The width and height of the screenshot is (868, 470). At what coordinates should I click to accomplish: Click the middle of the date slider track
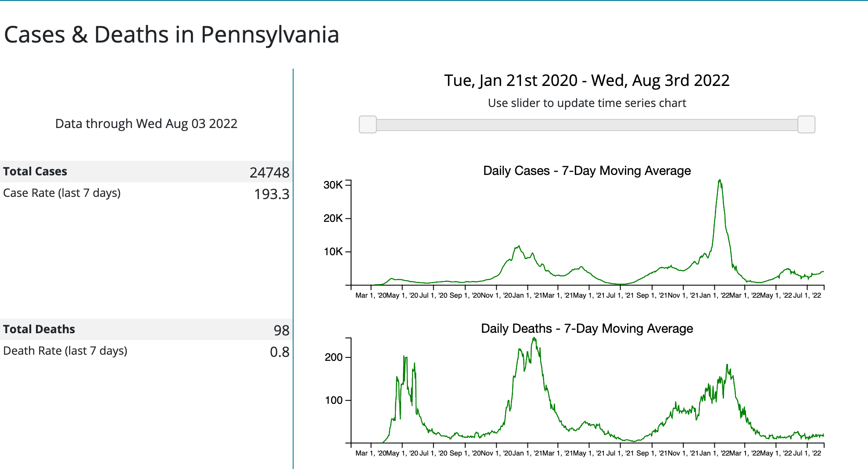[x=587, y=125]
